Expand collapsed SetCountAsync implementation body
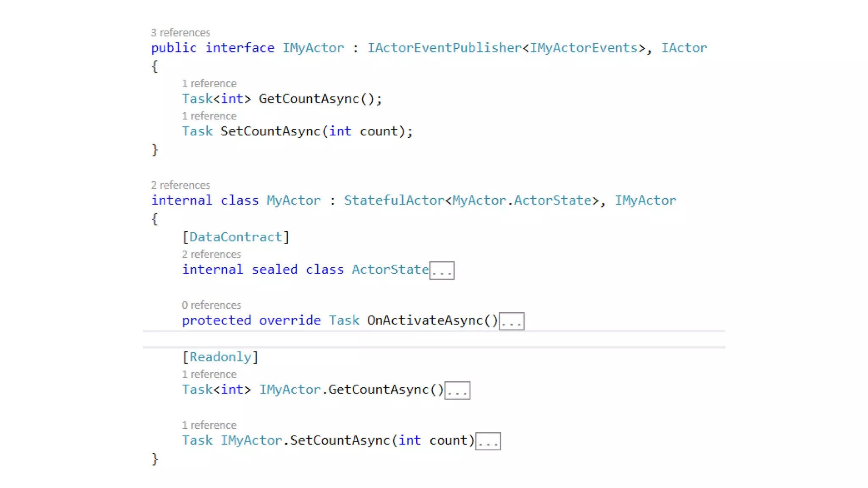This screenshot has height=488, width=868. [x=488, y=441]
